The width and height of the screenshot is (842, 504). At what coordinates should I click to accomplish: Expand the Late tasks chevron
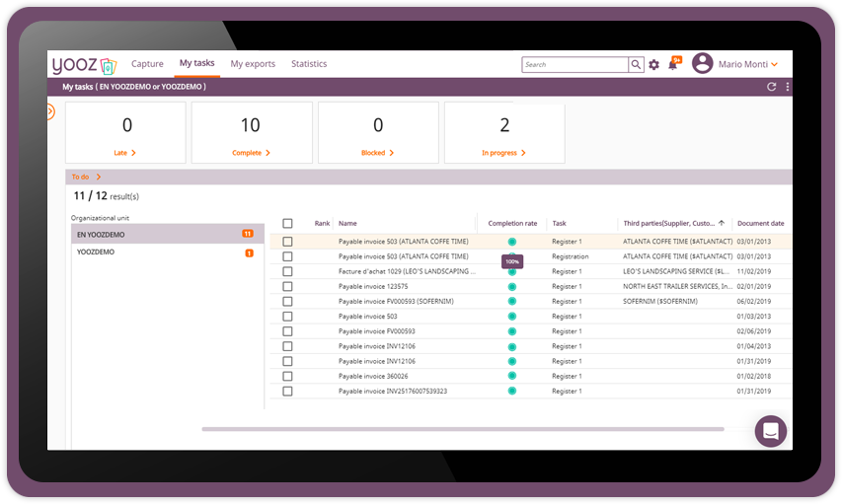pyautogui.click(x=133, y=153)
